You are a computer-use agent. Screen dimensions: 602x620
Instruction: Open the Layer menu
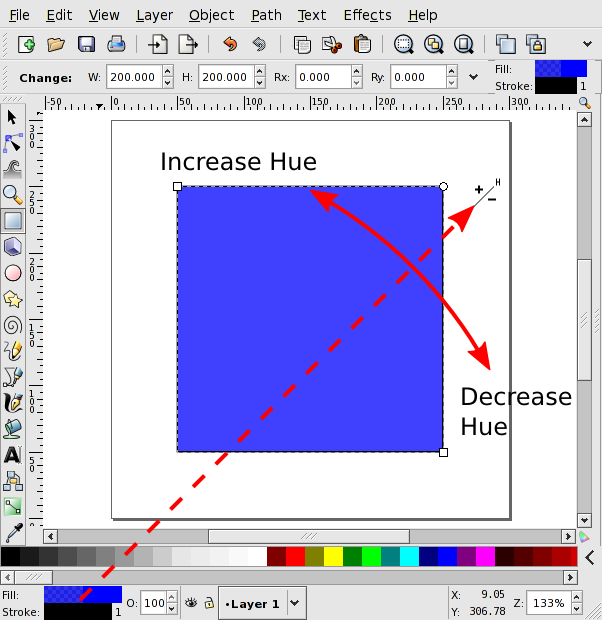pyautogui.click(x=154, y=15)
